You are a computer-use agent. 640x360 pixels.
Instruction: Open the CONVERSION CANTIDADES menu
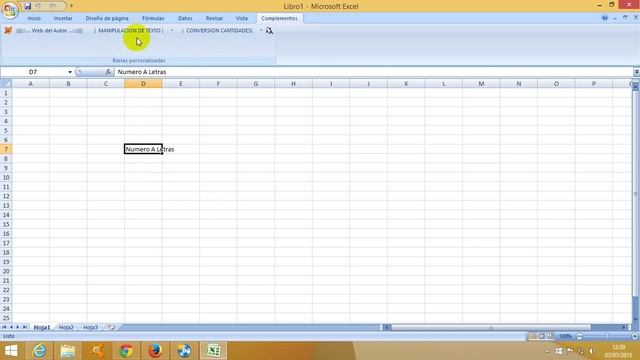point(218,31)
